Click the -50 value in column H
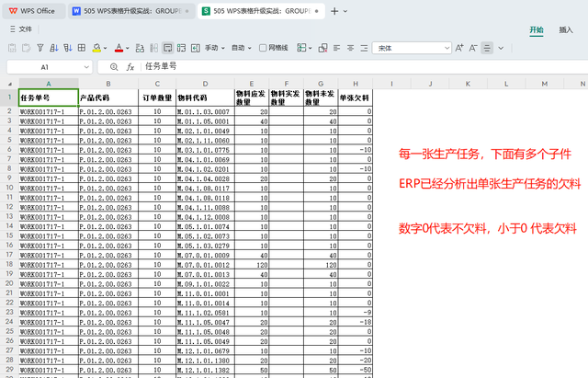 point(356,370)
